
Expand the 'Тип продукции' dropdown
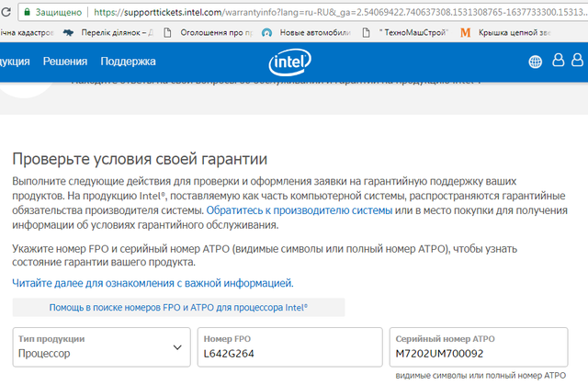(102, 346)
